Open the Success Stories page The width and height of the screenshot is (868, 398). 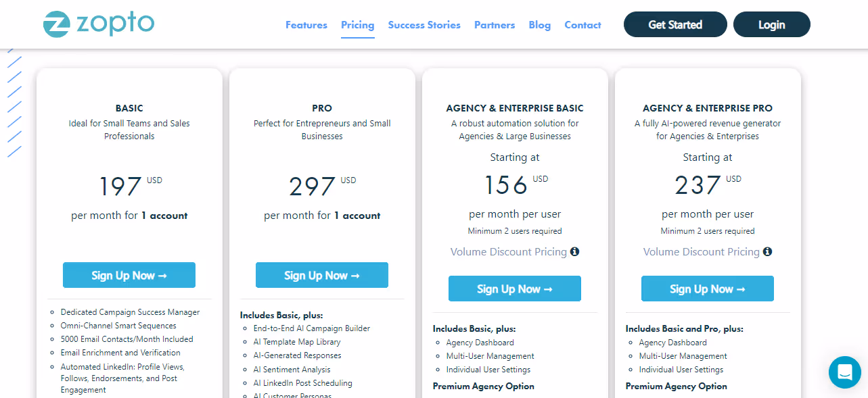[x=424, y=24]
